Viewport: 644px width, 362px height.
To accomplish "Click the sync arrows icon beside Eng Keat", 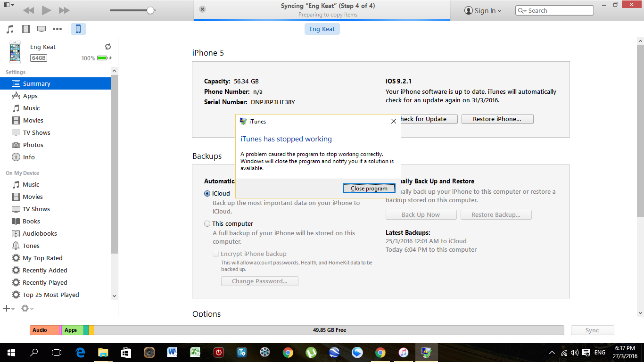I will 108,47.
